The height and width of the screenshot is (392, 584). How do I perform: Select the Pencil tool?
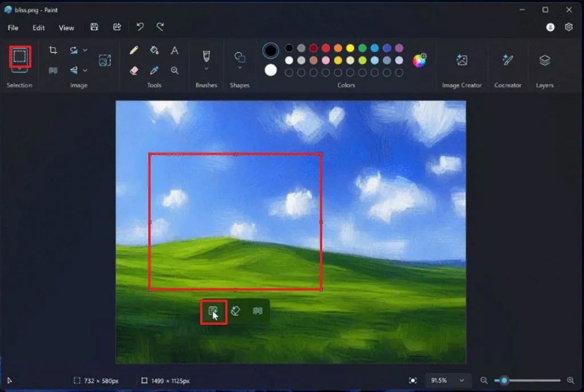[x=134, y=50]
